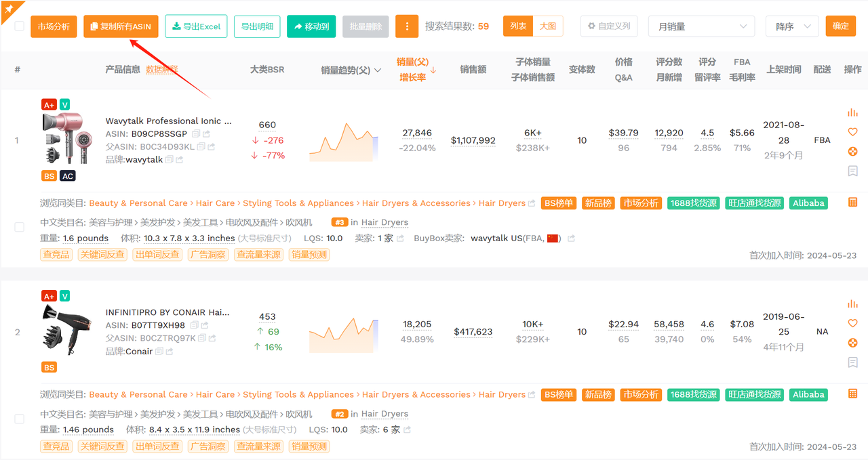868x460 pixels.
Task: Expand the 销量趋势(父) column dropdown
Action: (x=378, y=70)
